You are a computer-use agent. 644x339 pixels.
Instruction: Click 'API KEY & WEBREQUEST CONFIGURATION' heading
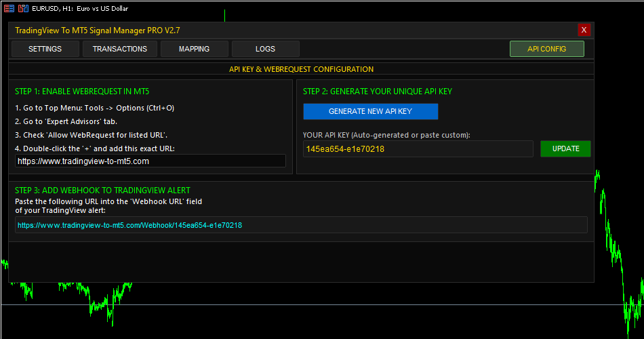point(301,69)
